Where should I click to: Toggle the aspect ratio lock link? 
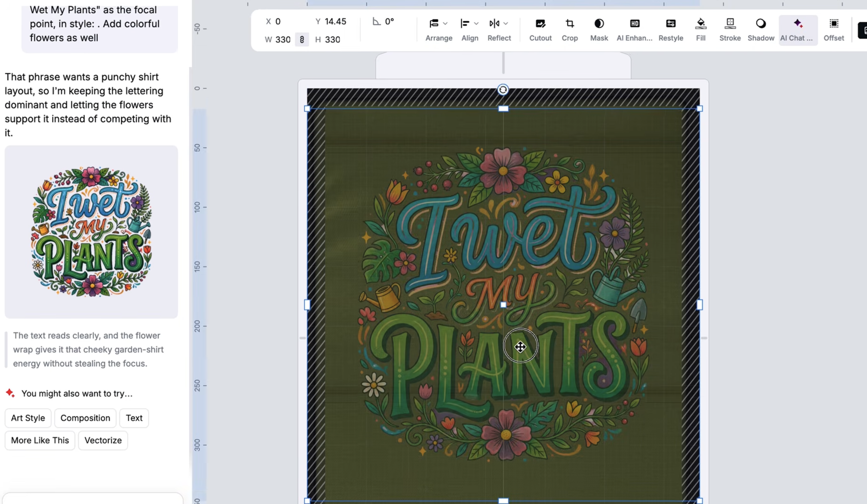point(302,39)
